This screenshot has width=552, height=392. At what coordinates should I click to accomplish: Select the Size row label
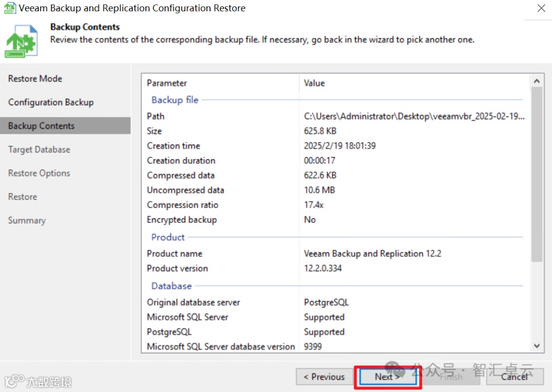[x=154, y=131]
